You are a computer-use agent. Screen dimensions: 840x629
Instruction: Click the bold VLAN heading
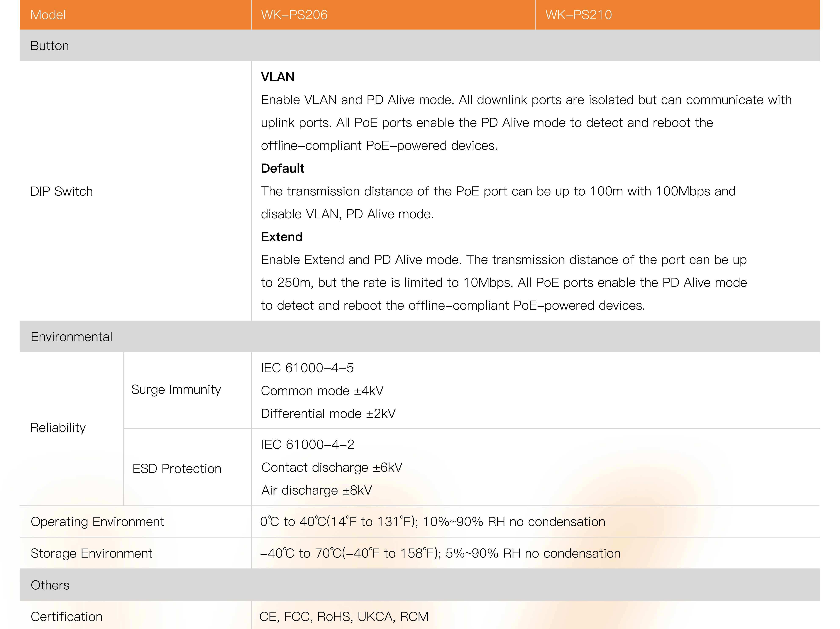tap(278, 77)
